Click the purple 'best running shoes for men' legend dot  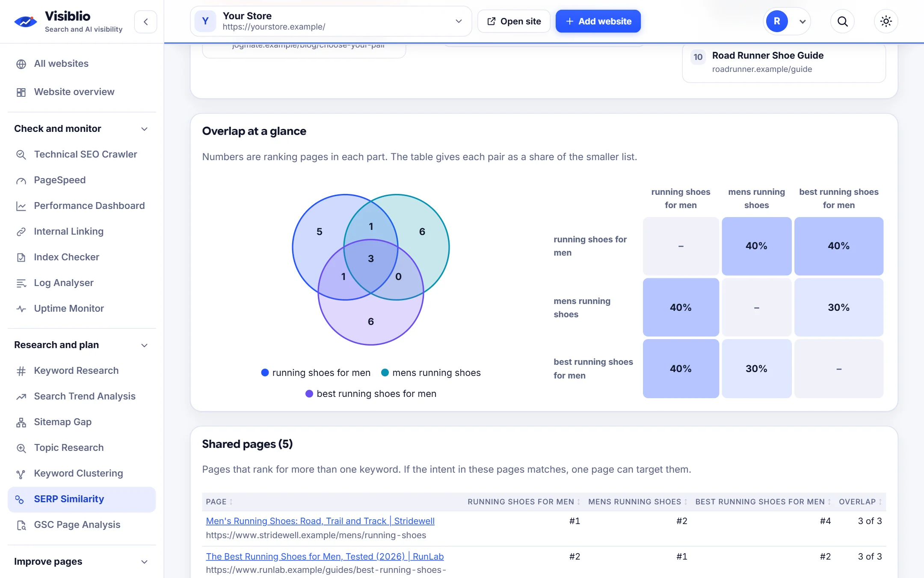(309, 393)
